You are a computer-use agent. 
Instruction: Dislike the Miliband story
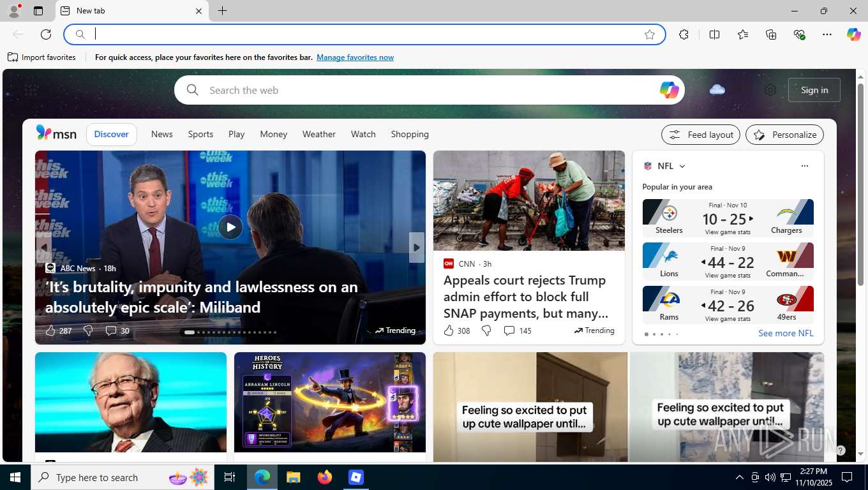[x=89, y=330]
